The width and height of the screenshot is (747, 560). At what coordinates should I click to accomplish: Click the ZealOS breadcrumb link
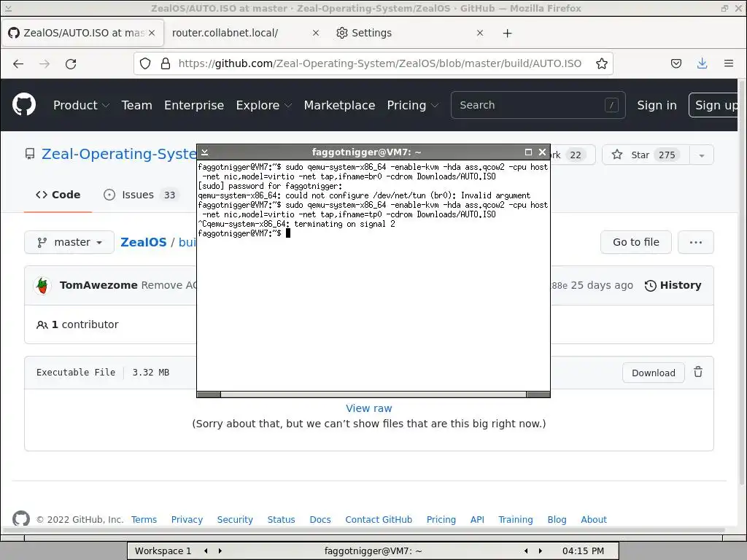point(144,242)
